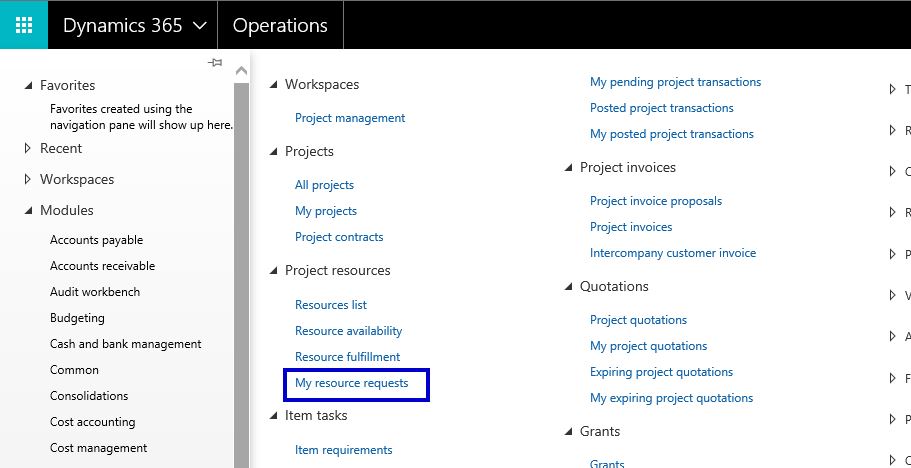Open the Budgeting module
Viewport: 911px width, 468px height.
point(77,318)
